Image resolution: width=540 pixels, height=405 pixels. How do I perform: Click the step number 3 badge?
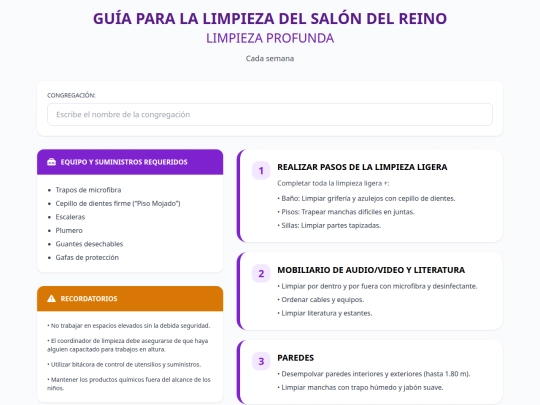[261, 361]
